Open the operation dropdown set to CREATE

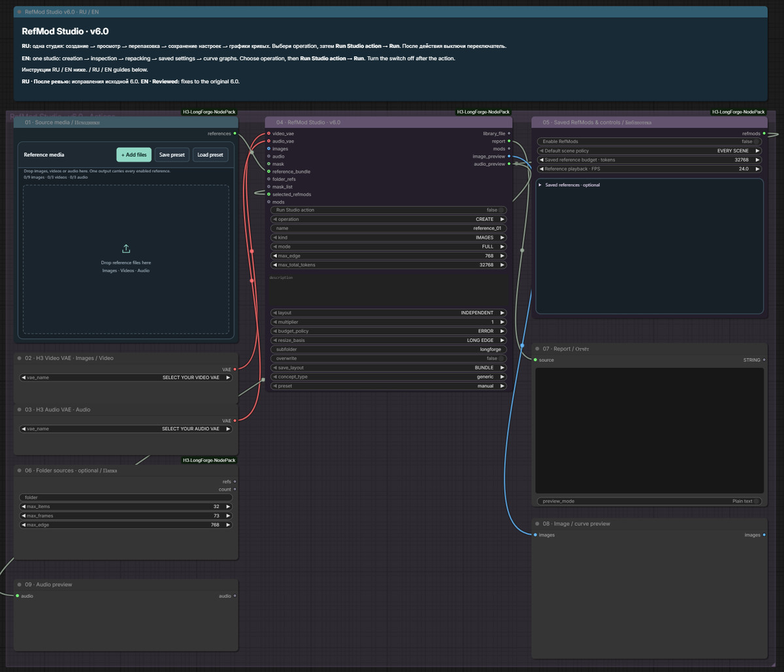click(389, 219)
